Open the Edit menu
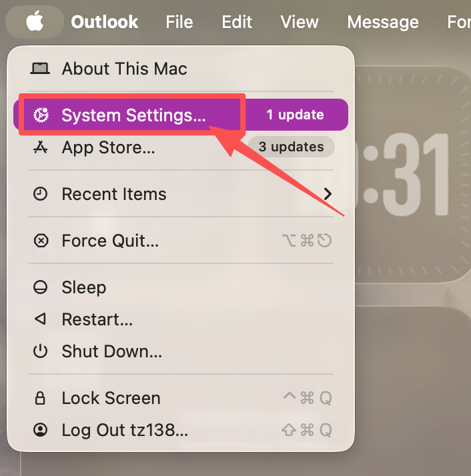Screen dimensions: 471x476 pos(237,22)
